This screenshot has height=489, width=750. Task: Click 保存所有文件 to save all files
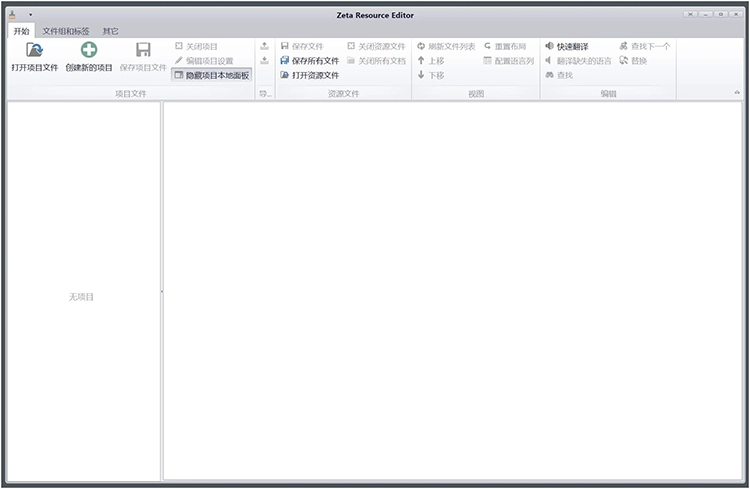309,61
